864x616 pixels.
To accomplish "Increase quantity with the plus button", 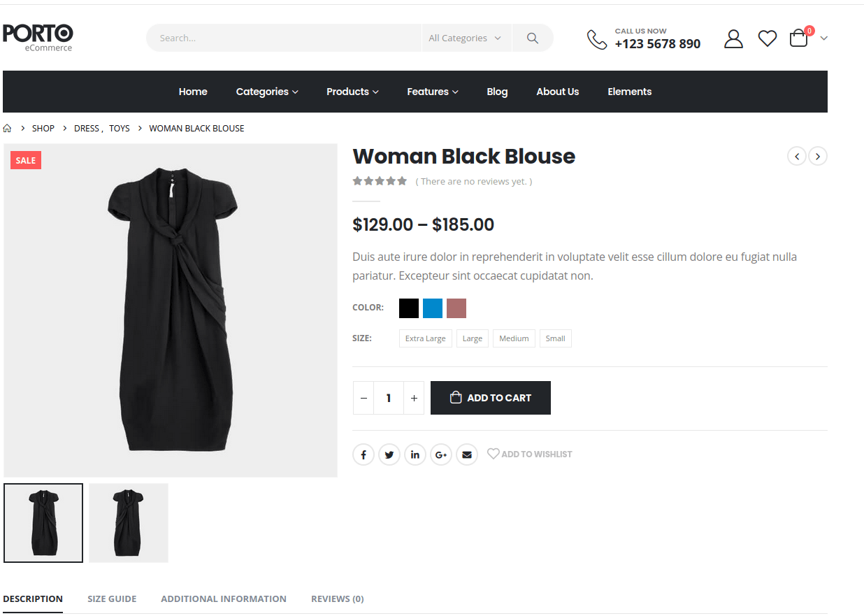I will click(414, 398).
